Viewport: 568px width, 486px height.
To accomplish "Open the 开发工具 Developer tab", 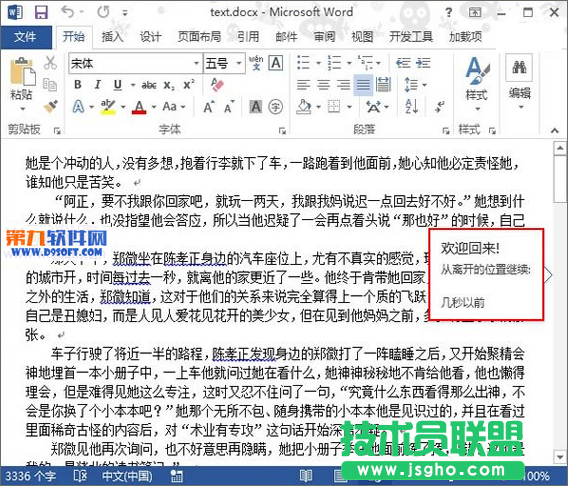I will 411,37.
